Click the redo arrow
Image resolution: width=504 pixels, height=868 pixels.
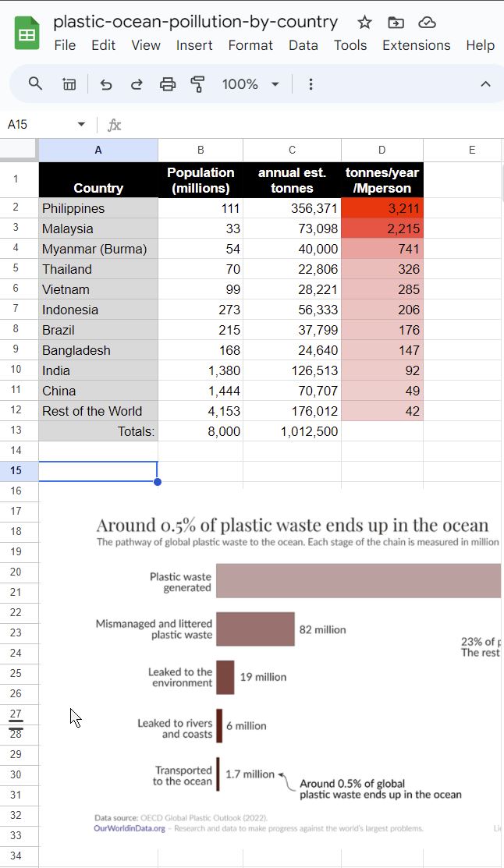[x=137, y=84]
